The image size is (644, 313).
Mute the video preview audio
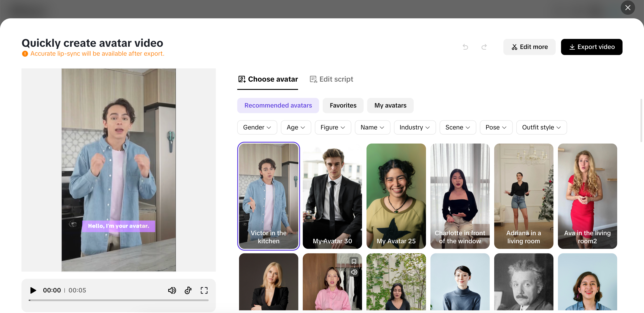pyautogui.click(x=172, y=290)
